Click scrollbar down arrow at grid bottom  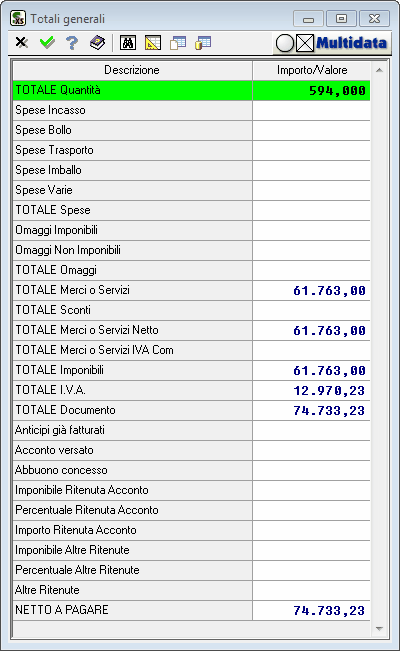click(379, 629)
